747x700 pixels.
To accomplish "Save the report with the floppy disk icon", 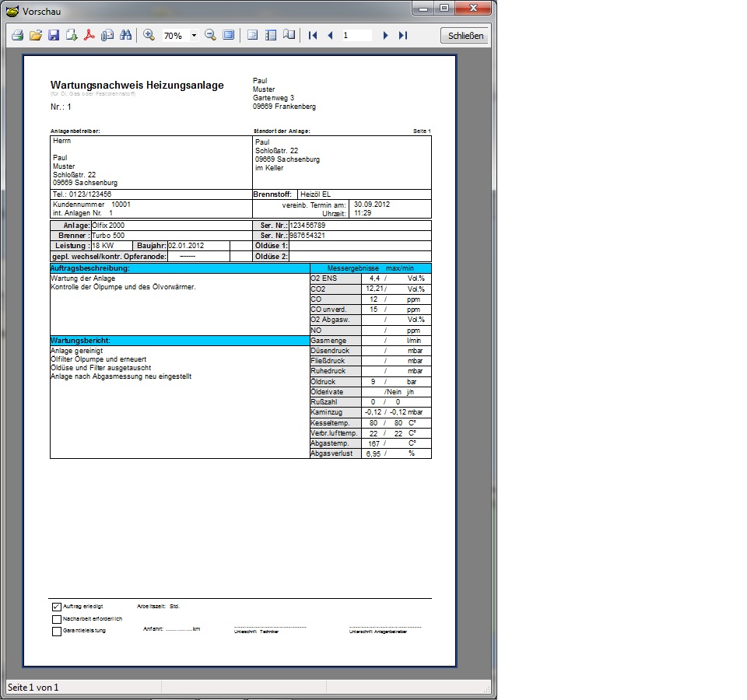I will coord(54,35).
